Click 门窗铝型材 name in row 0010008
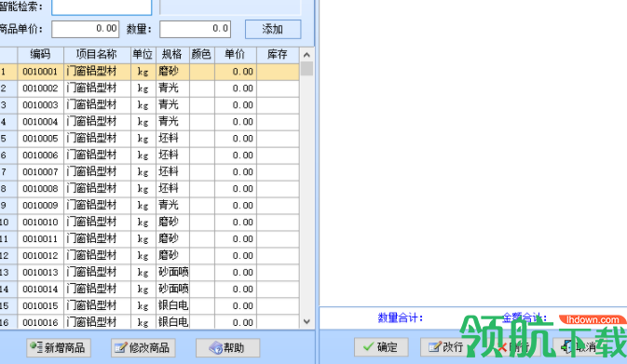 coord(91,189)
